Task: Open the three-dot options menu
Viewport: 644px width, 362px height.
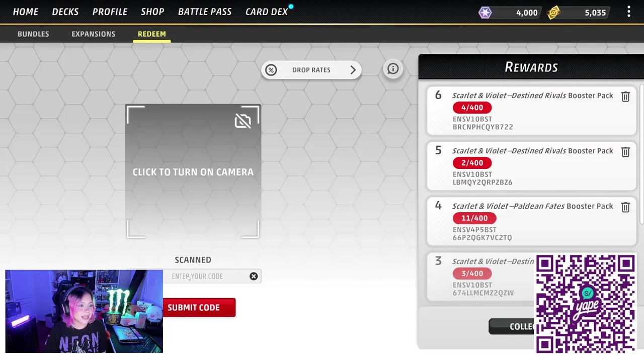Action: (628, 12)
